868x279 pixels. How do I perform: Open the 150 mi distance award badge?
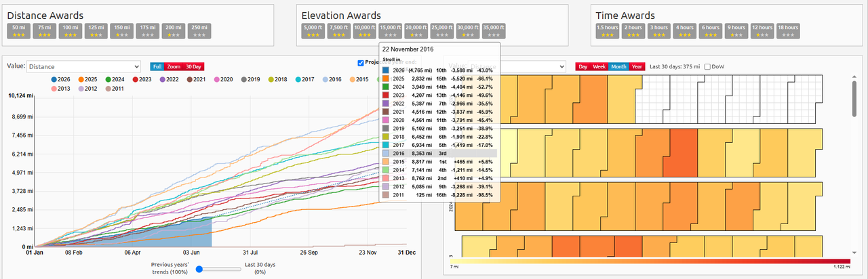(121, 30)
